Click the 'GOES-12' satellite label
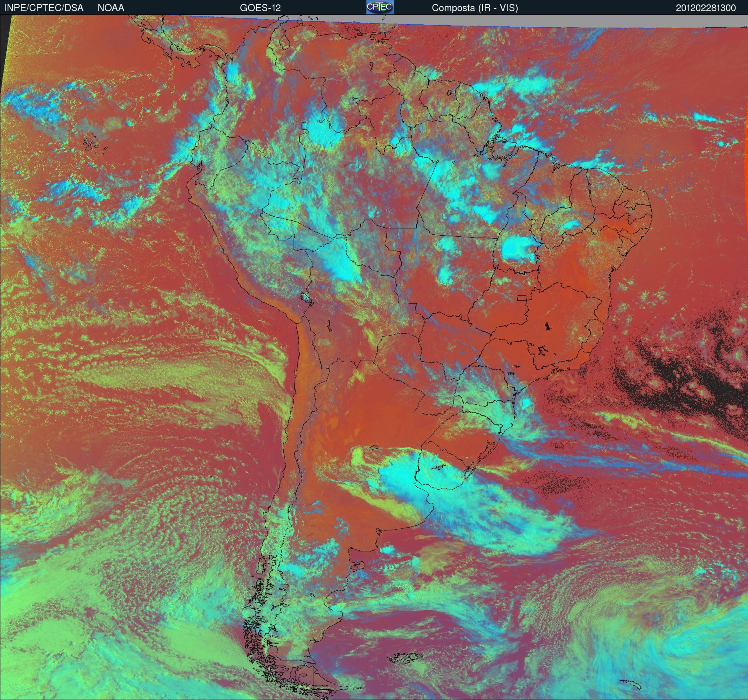The width and height of the screenshot is (748, 700). pyautogui.click(x=260, y=8)
